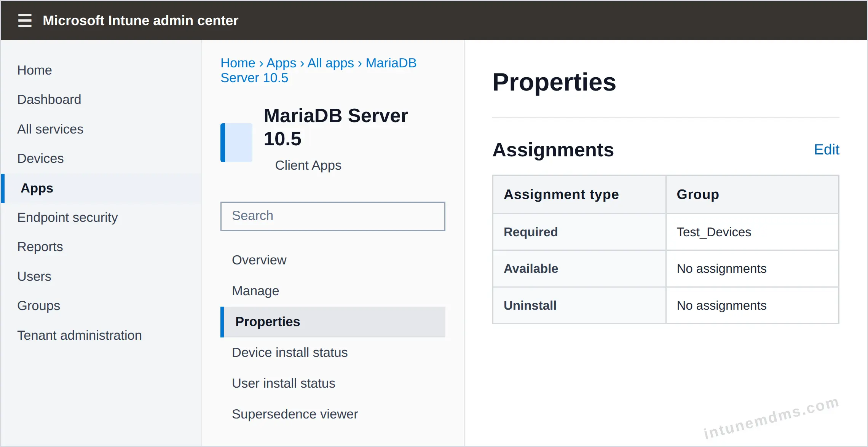Open Devices in left navigation
Screen dimensions: 868x447
[x=40, y=159]
